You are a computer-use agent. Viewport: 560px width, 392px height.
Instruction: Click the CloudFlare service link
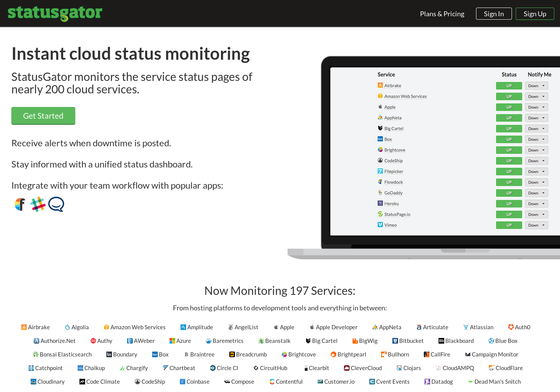pos(509,368)
